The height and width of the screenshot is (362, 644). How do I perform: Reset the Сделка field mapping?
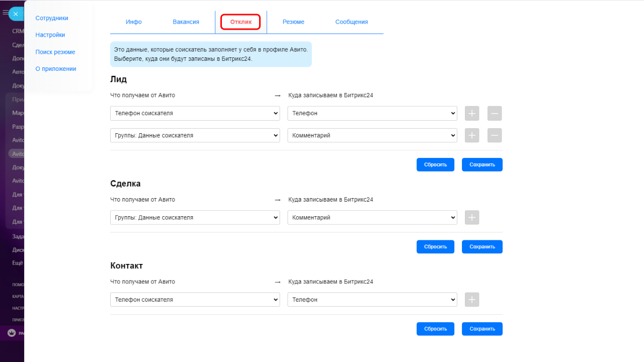[x=435, y=247]
